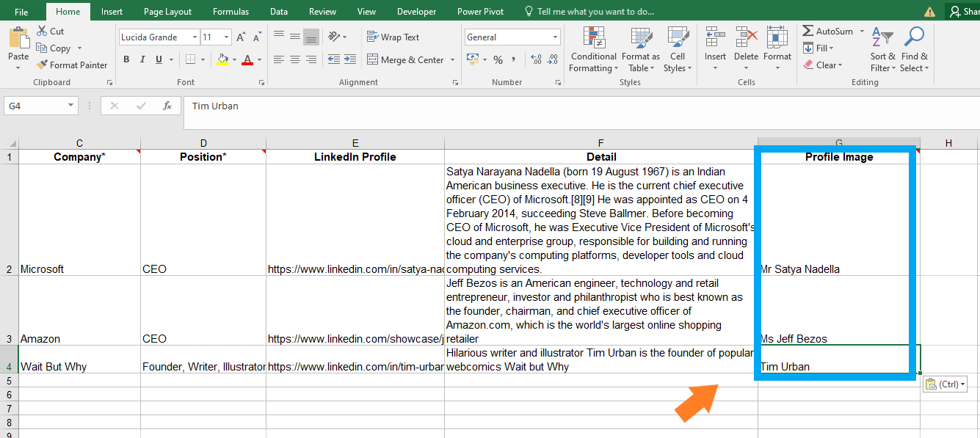Click Increase Decimal icon
Screen dimensions: 980x438
535,59
